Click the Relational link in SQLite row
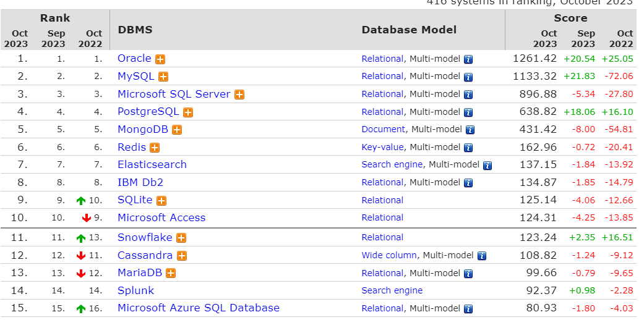This screenshot has height=320, width=644. coord(382,200)
